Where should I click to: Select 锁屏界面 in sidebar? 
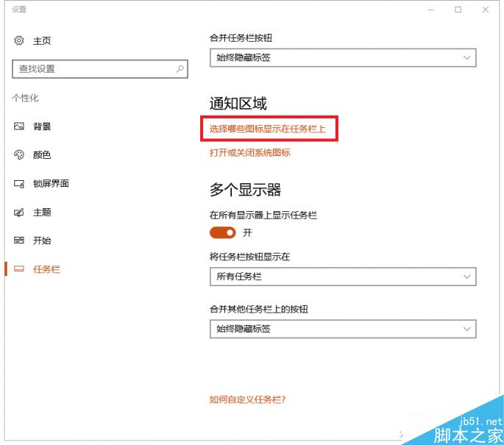[x=51, y=183]
